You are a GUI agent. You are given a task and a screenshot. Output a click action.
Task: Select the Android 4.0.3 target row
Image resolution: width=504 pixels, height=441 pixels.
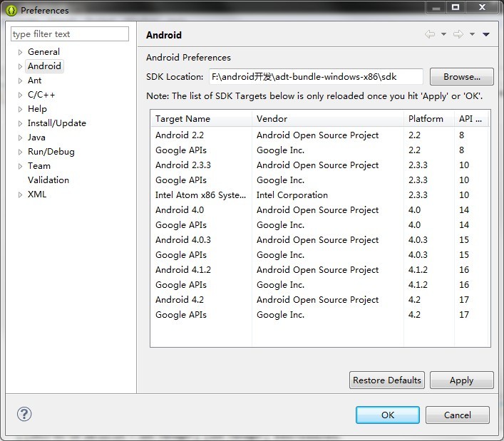click(x=320, y=239)
